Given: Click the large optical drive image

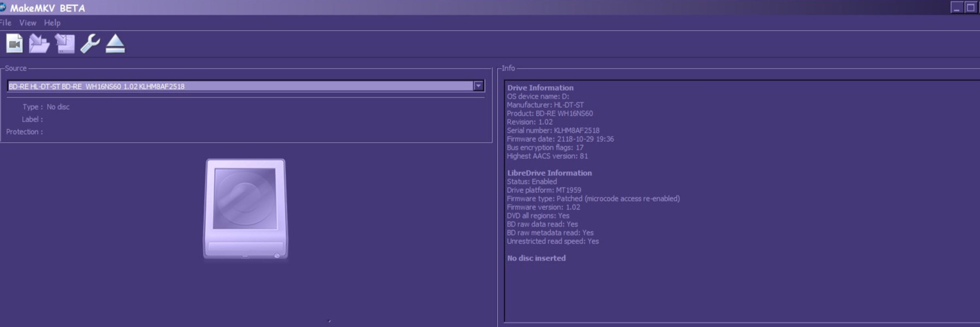Looking at the screenshot, I should coord(245,209).
